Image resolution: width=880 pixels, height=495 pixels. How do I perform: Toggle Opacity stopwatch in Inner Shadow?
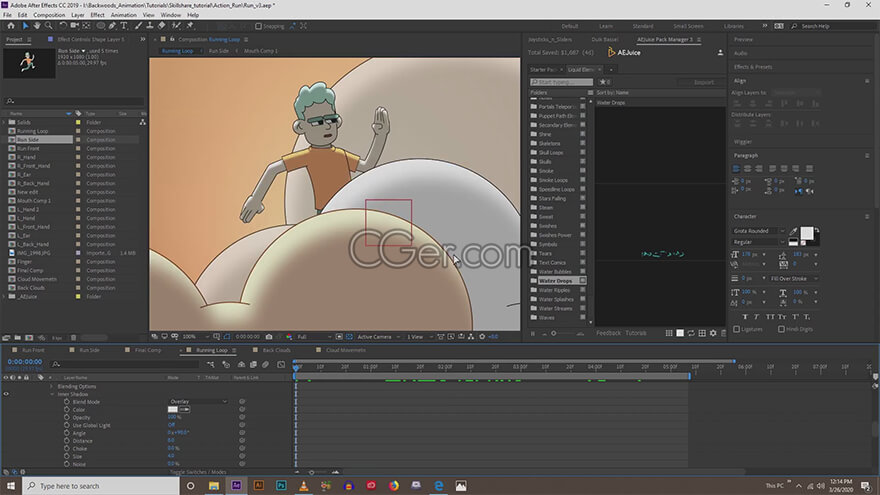coord(67,418)
